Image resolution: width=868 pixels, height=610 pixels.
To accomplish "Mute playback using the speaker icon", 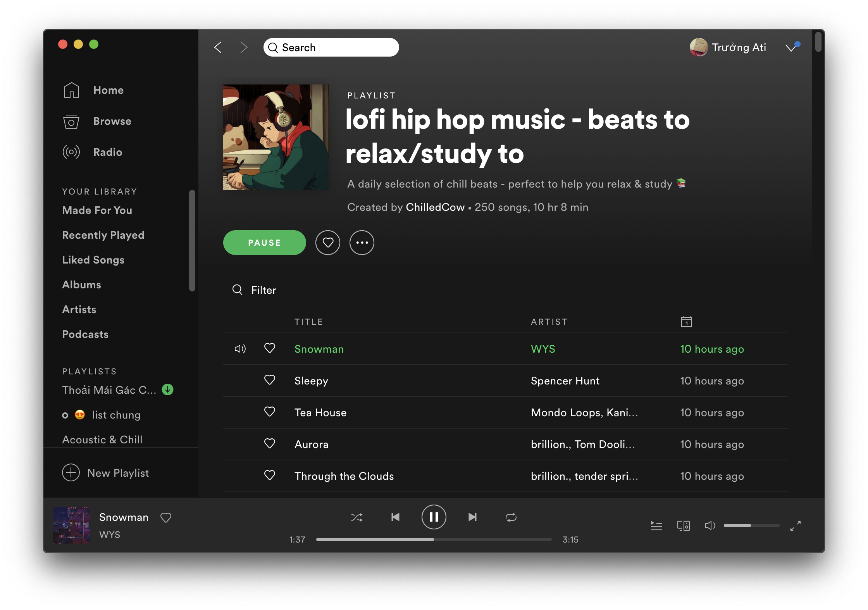I will tap(710, 526).
